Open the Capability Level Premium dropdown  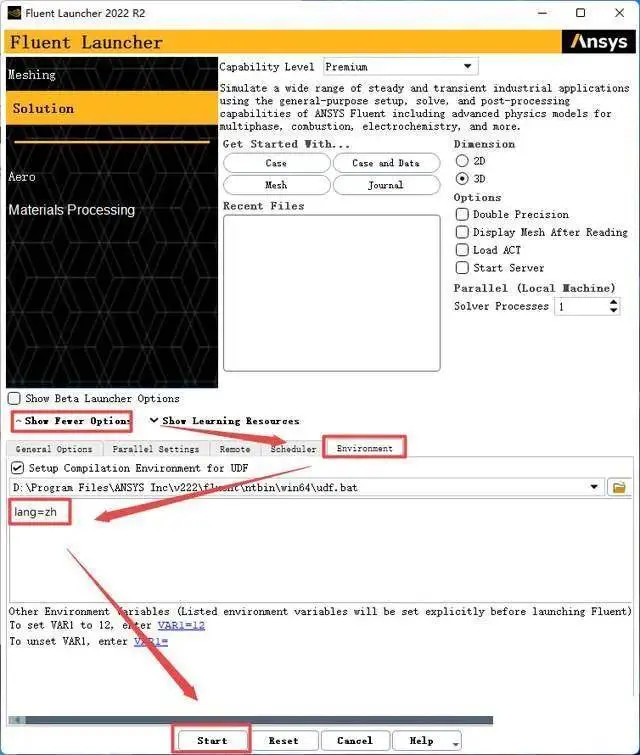coord(401,66)
